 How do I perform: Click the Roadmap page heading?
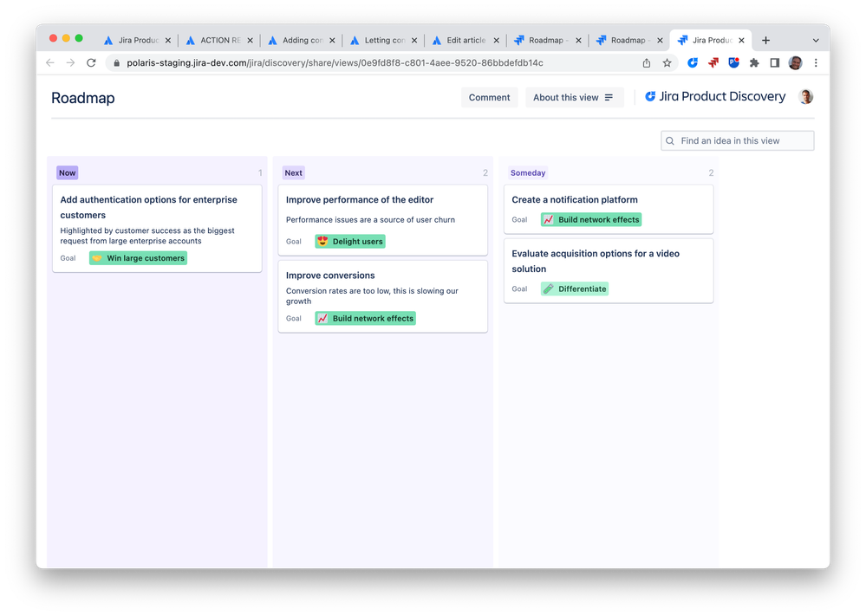83,98
